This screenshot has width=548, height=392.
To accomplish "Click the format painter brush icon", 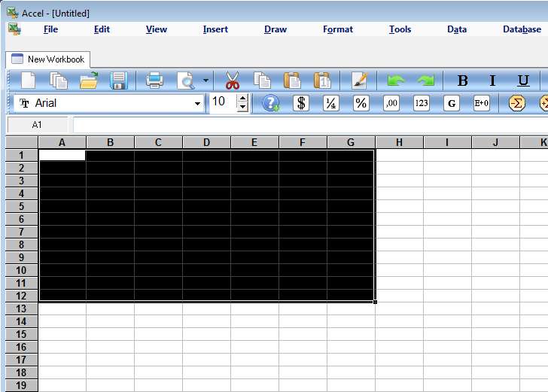I will (x=360, y=81).
